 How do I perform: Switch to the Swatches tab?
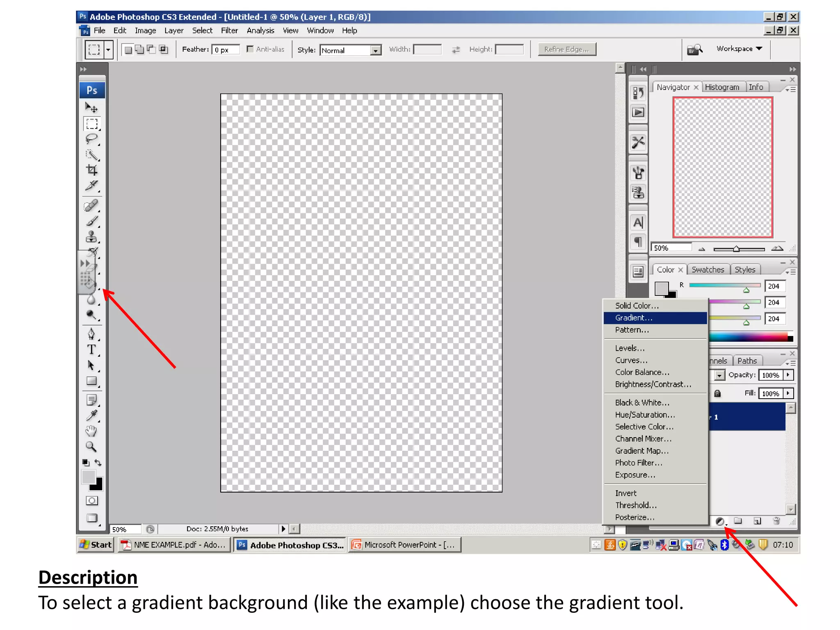(708, 270)
